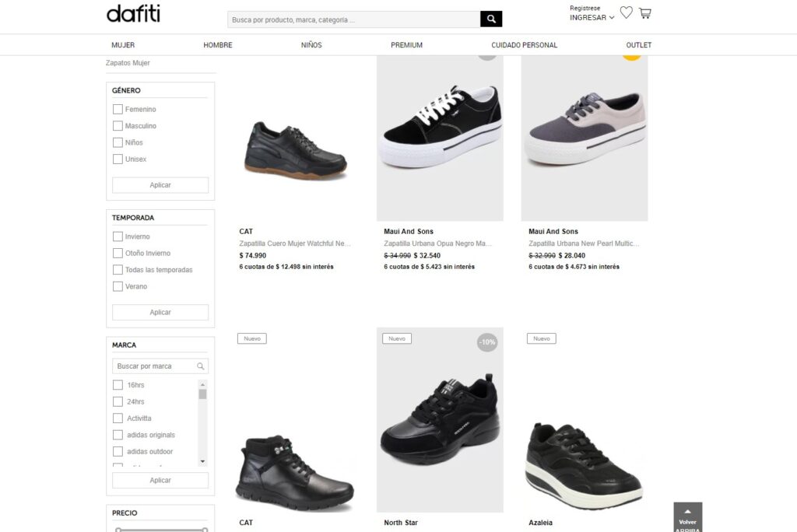
Task: Click Maui And Sons above Opua
Action: 409,231
